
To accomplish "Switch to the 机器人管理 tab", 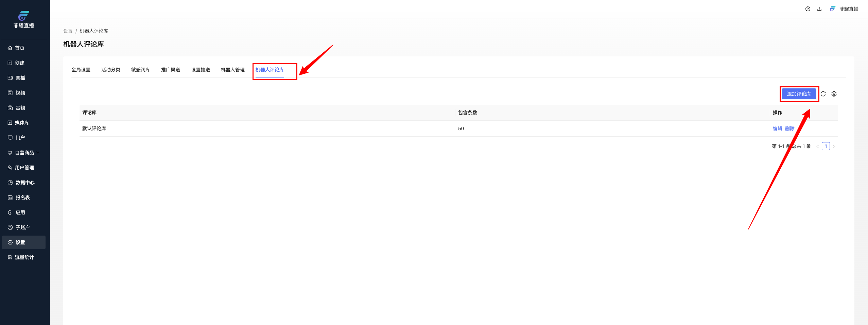I will [x=232, y=70].
